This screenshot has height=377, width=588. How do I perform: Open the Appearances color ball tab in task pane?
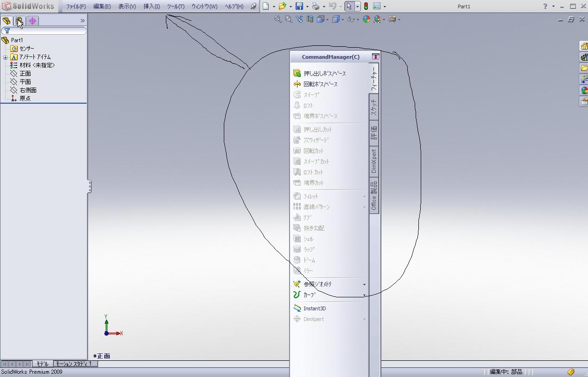pos(584,90)
